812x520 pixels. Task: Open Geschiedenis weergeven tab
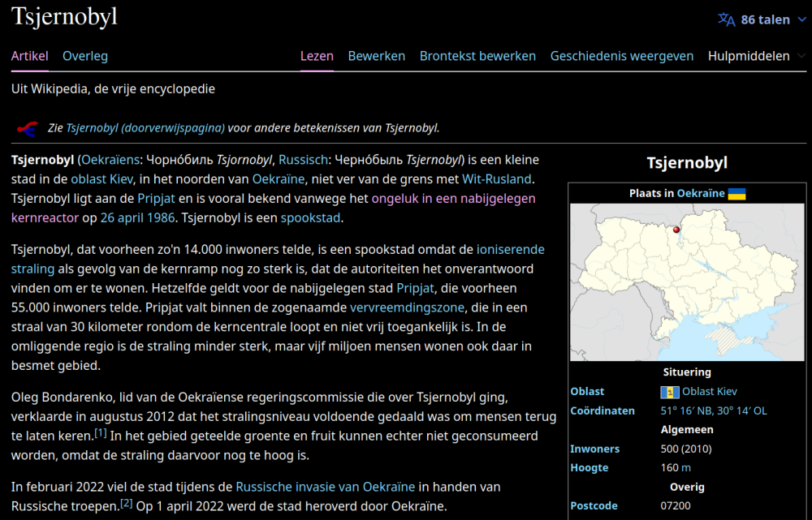621,56
